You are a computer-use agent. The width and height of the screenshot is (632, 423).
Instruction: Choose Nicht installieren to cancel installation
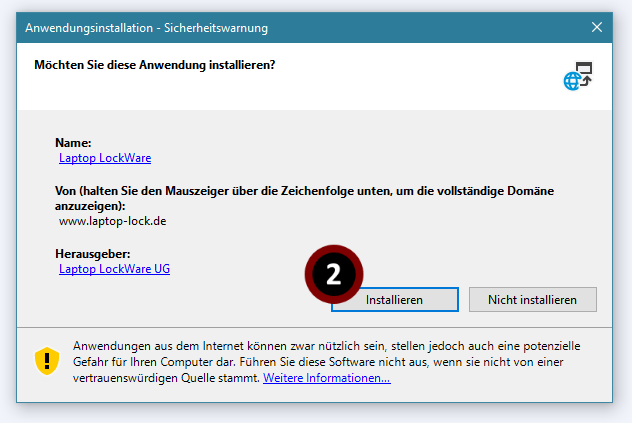(532, 300)
